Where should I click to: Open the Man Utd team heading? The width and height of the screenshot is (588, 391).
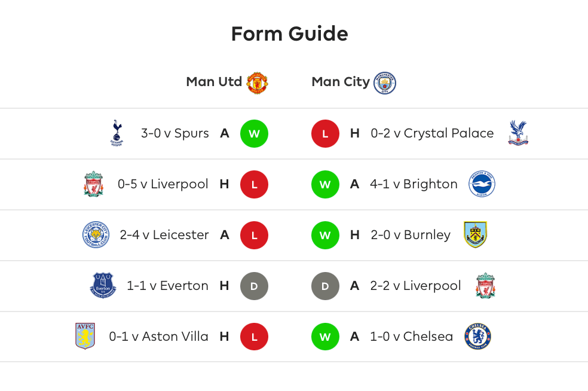pos(214,82)
